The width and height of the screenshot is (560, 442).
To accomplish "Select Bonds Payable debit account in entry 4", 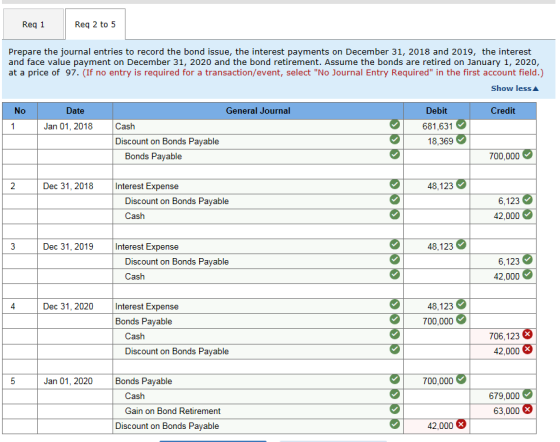I will 258,321.
